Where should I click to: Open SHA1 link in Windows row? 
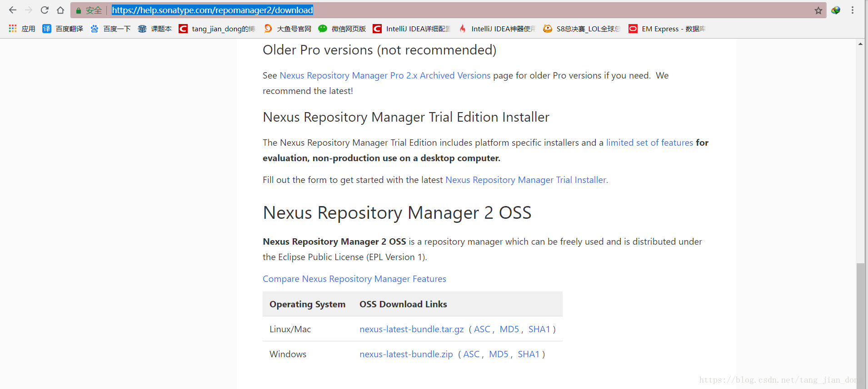coord(529,354)
